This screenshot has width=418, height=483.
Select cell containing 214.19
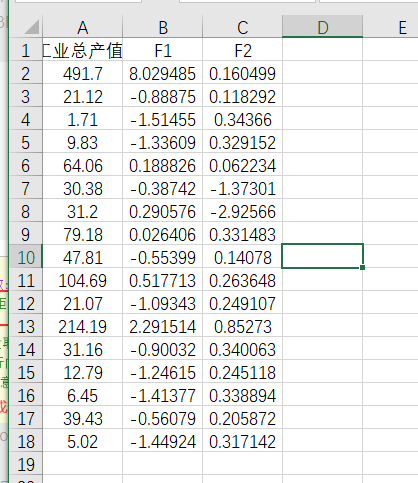[83, 326]
